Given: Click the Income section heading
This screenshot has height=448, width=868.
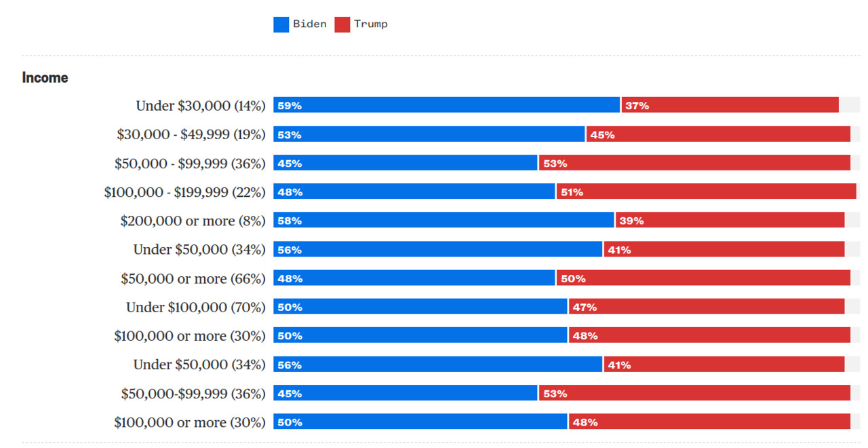Looking at the screenshot, I should point(45,78).
